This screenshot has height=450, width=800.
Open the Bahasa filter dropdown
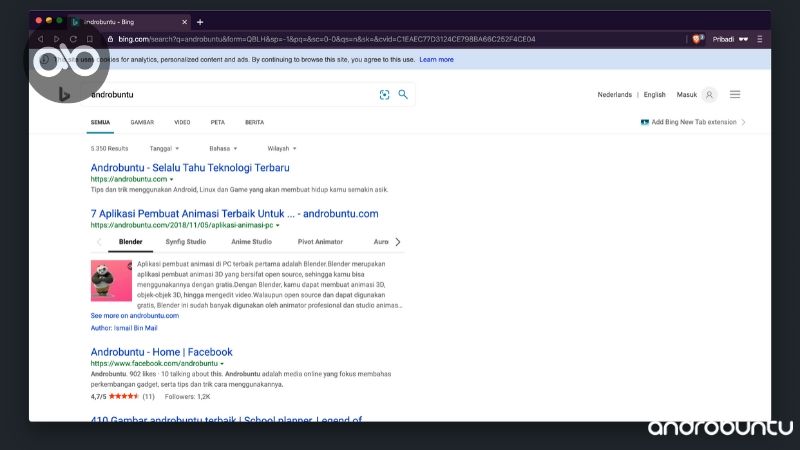pyautogui.click(x=223, y=148)
